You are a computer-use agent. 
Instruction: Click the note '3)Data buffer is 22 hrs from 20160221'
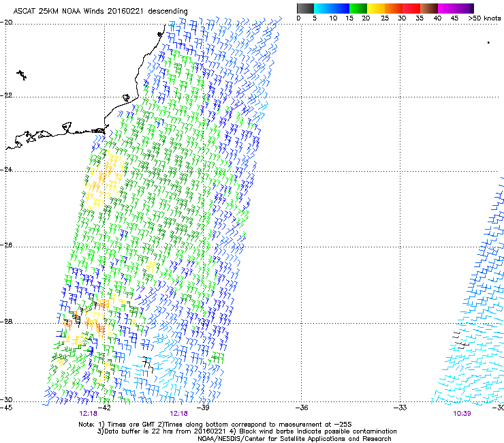click(162, 431)
